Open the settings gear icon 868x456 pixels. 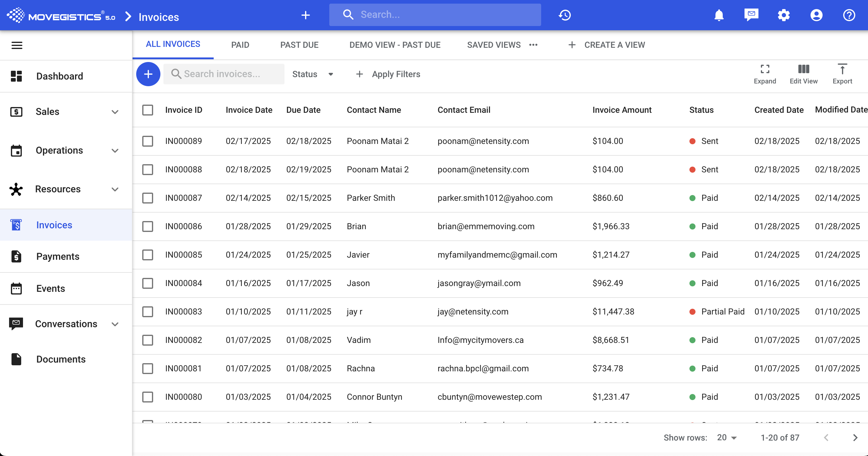784,15
